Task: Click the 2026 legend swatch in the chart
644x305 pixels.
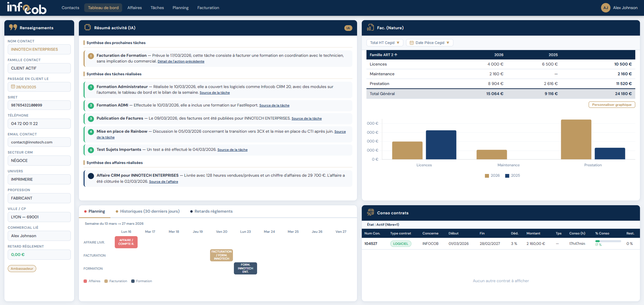Action: 487,176
